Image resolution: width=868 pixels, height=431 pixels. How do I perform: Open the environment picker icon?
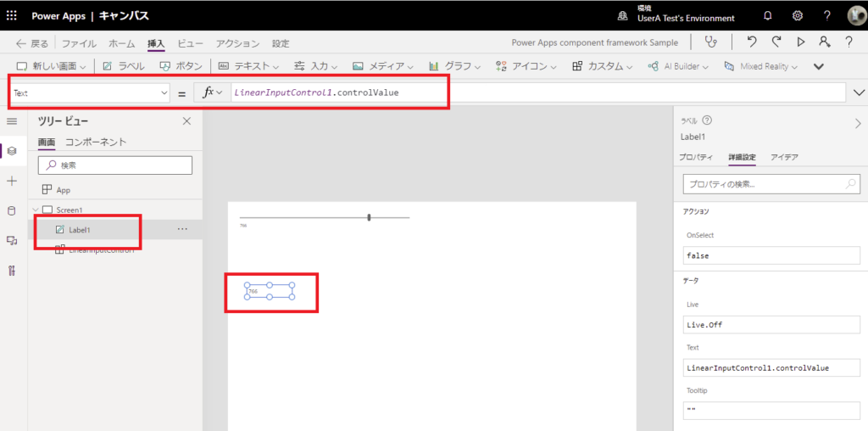click(x=623, y=16)
